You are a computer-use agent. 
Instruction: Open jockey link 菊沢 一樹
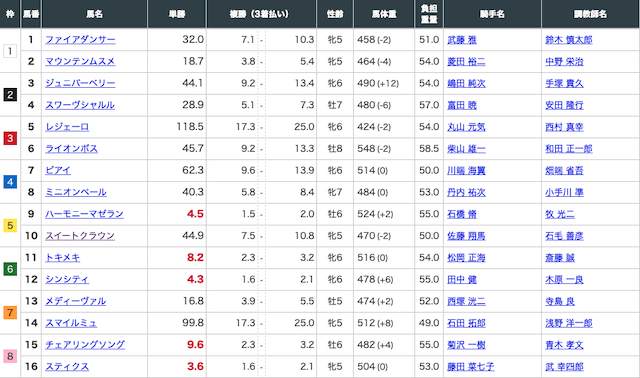coord(467,345)
